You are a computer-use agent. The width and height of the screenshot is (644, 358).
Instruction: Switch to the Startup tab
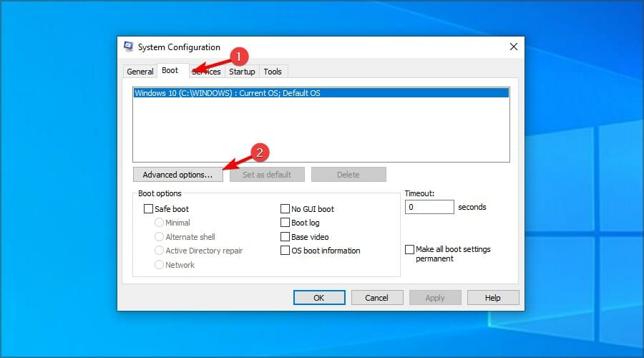click(242, 72)
